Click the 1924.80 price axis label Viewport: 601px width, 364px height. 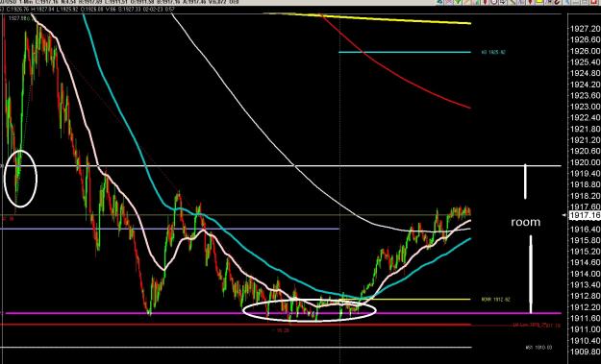point(585,73)
